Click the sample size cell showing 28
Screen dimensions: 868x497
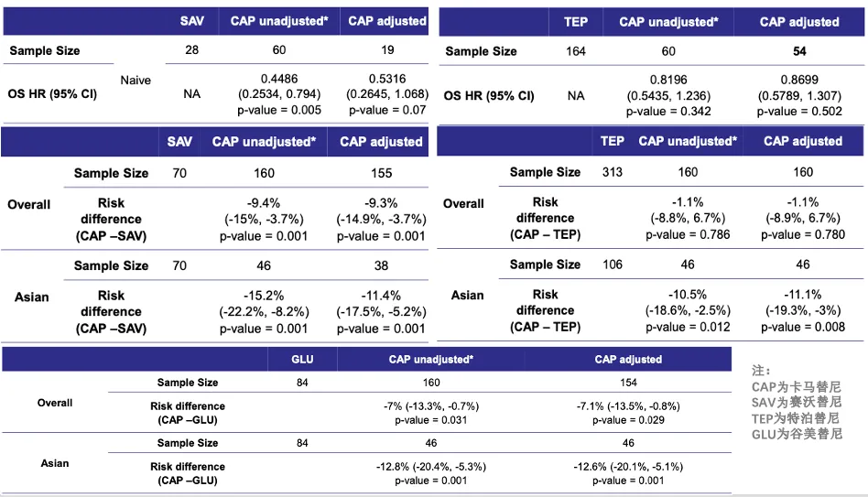pyautogui.click(x=191, y=49)
